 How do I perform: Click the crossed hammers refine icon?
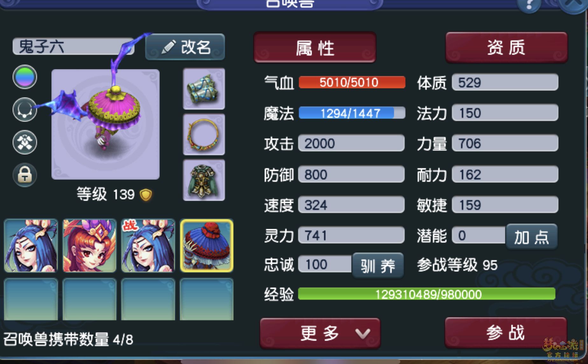[x=25, y=142]
